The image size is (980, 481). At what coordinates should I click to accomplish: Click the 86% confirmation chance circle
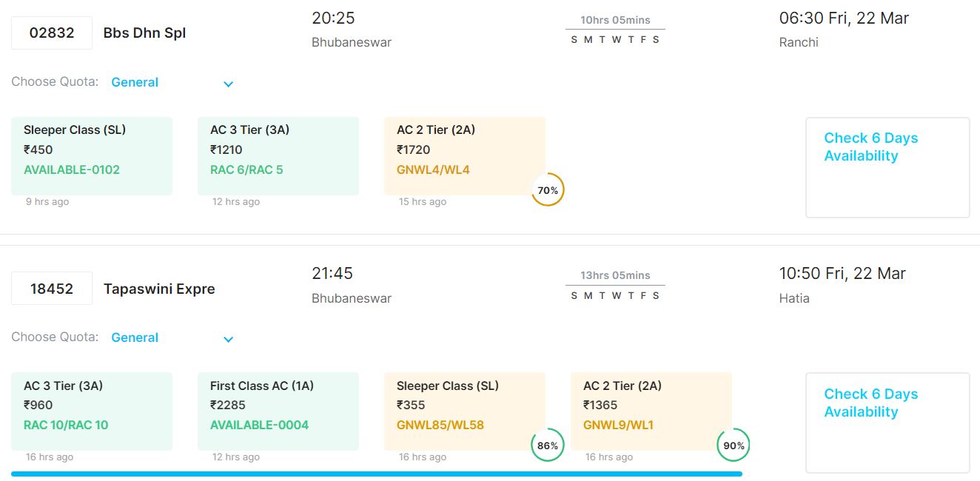(x=548, y=445)
